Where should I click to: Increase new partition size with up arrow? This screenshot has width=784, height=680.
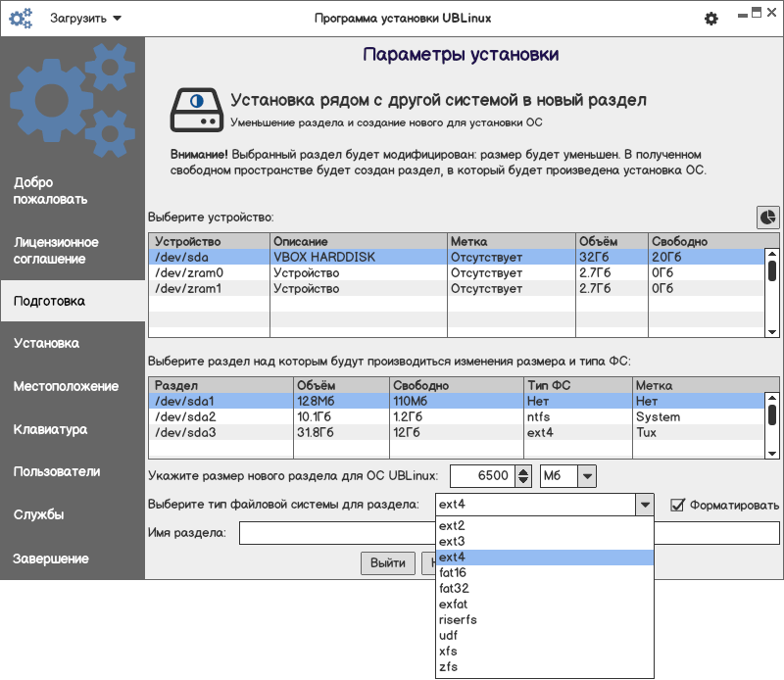pos(523,471)
